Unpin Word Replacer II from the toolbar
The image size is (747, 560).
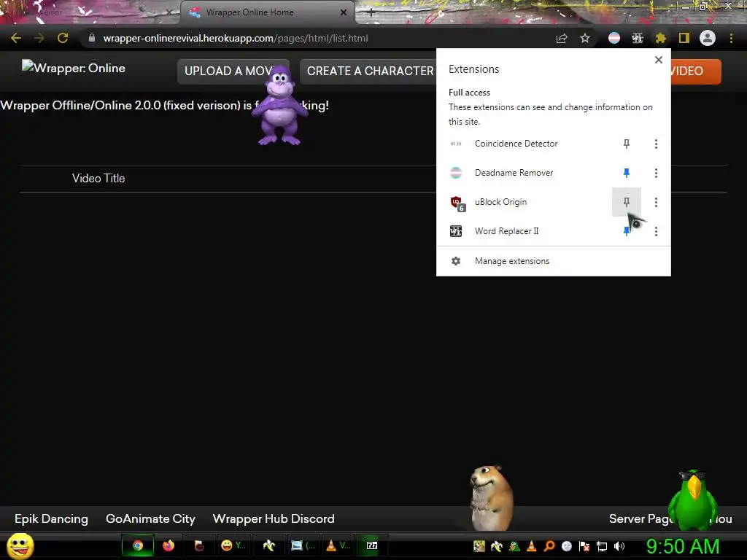(x=627, y=231)
